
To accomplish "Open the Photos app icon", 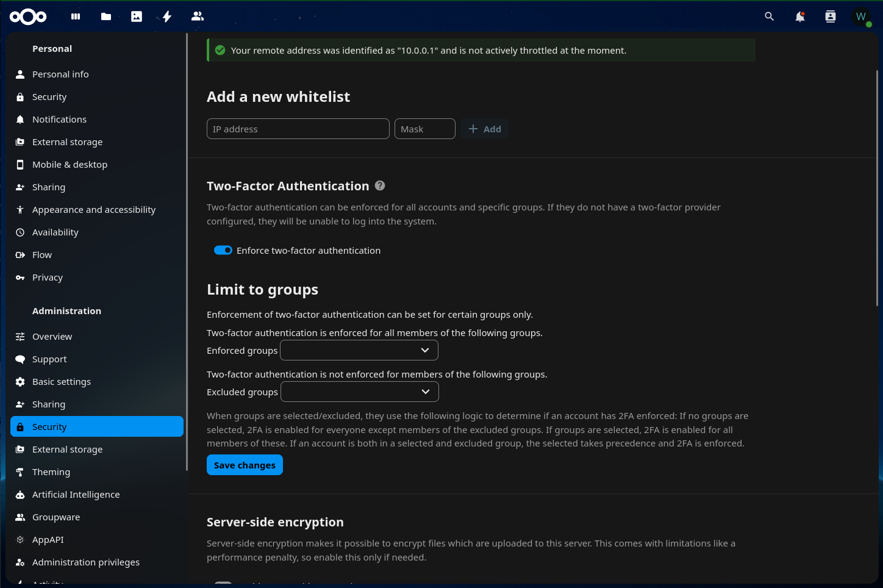I will point(137,16).
